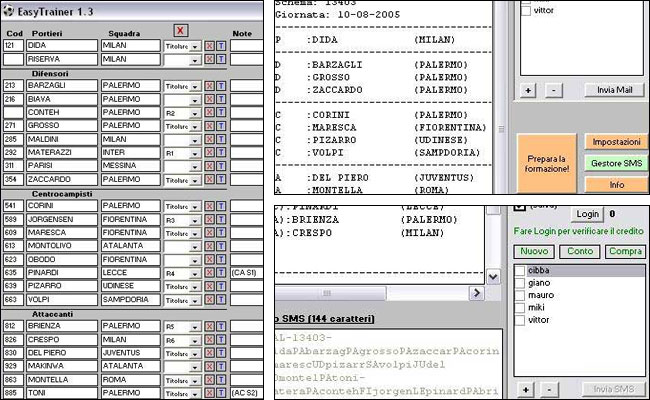The width and height of the screenshot is (650, 400).
Task: Open the Impostazioni section
Action: pos(615,142)
